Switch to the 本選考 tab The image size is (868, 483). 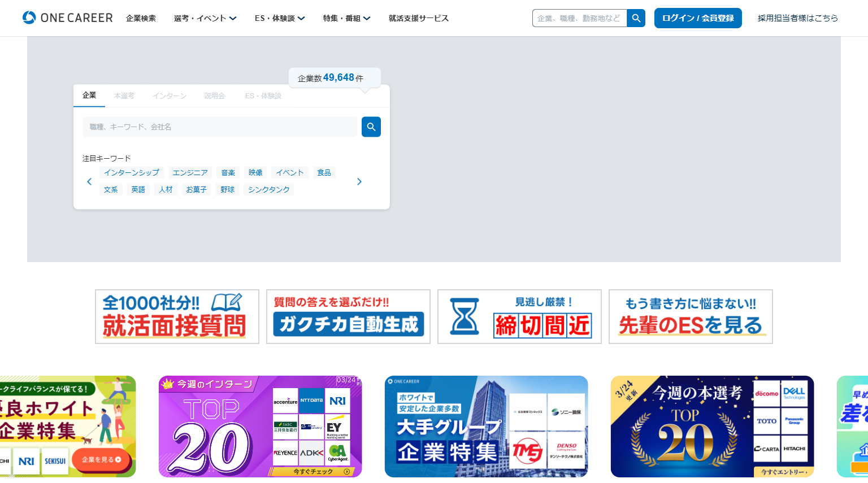tap(124, 95)
